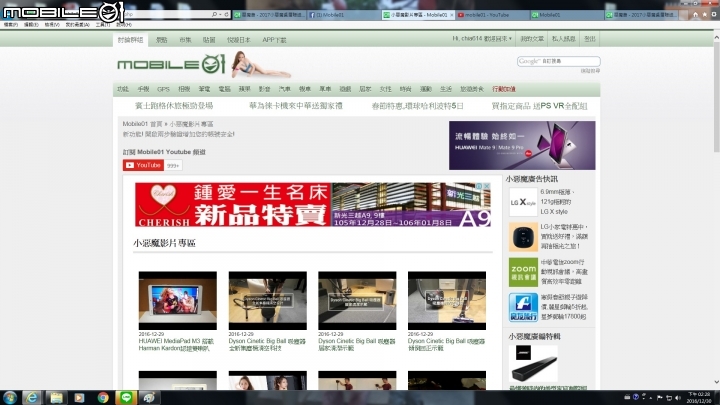Go to the 旅遊美食 forum category
The height and width of the screenshot is (405, 720).
pos(472,89)
